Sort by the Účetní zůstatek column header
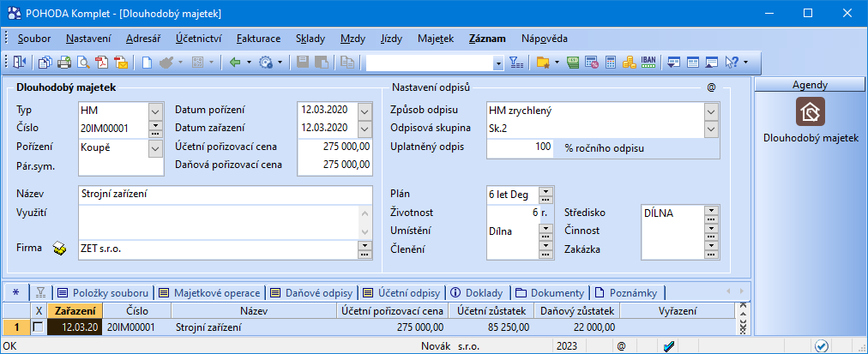Viewport: 868px width, 354px height. coord(491,311)
